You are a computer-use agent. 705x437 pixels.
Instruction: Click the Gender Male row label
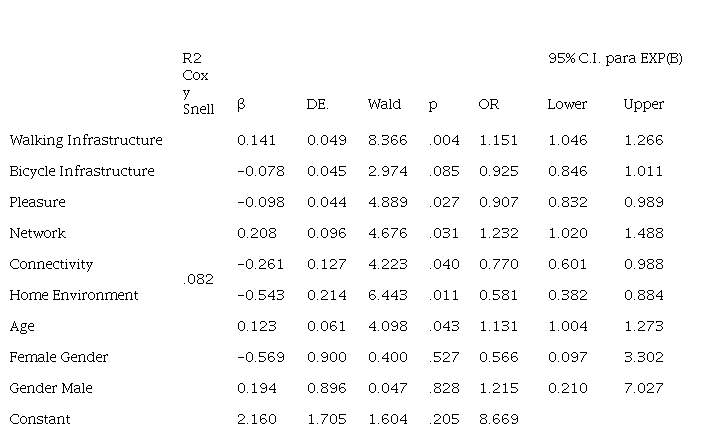click(51, 388)
